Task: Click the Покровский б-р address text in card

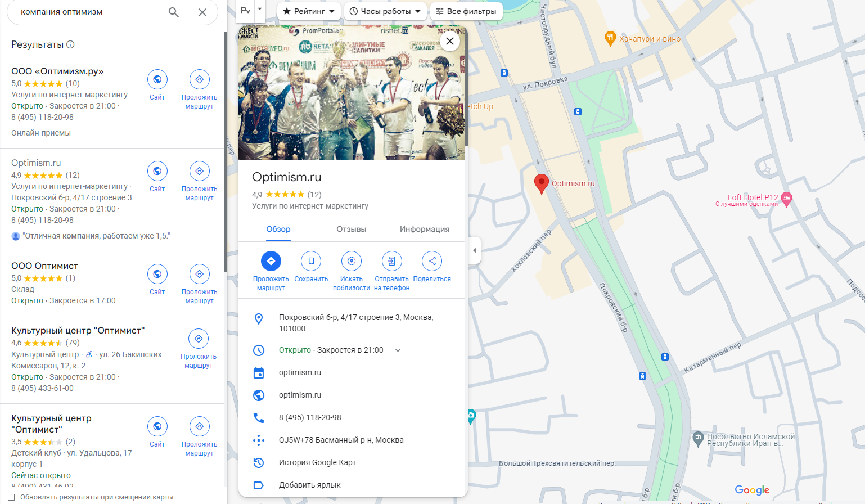Action: 356,323
